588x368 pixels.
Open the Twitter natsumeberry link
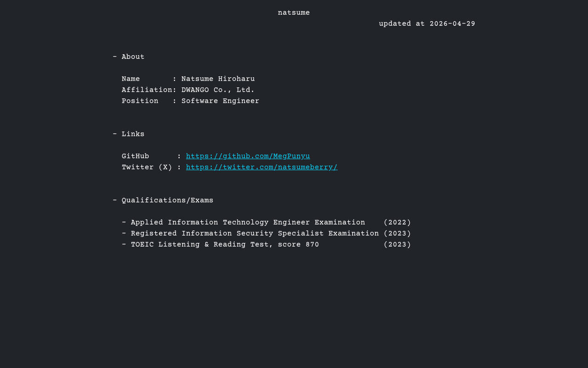click(x=261, y=167)
